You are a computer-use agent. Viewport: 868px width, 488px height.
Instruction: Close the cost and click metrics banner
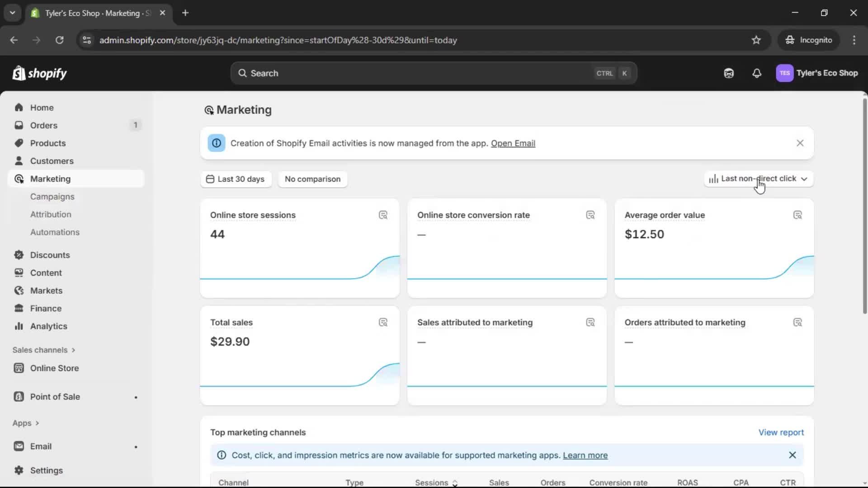pos(793,455)
